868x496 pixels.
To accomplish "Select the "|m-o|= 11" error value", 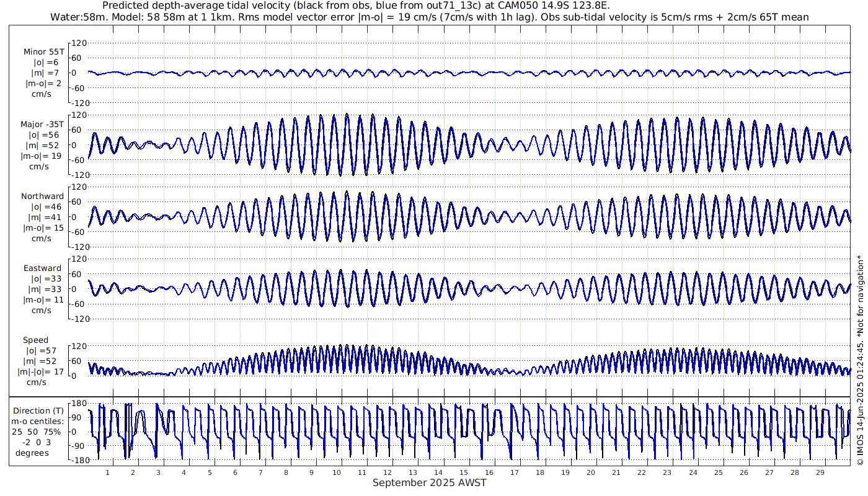I will coord(43,300).
